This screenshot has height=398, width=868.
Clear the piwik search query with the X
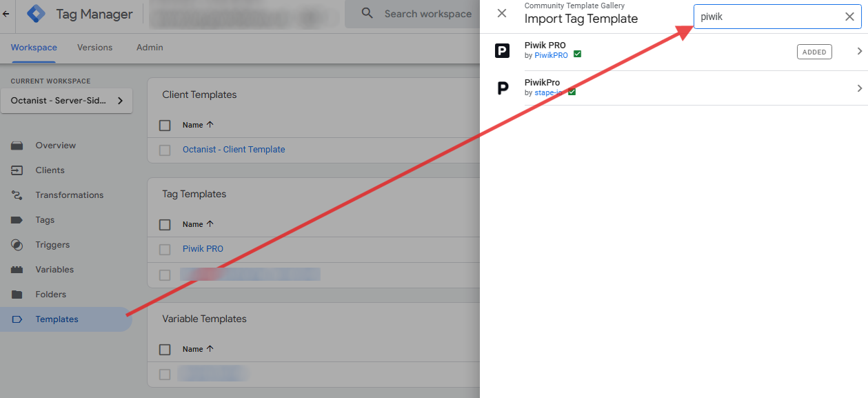(x=849, y=16)
